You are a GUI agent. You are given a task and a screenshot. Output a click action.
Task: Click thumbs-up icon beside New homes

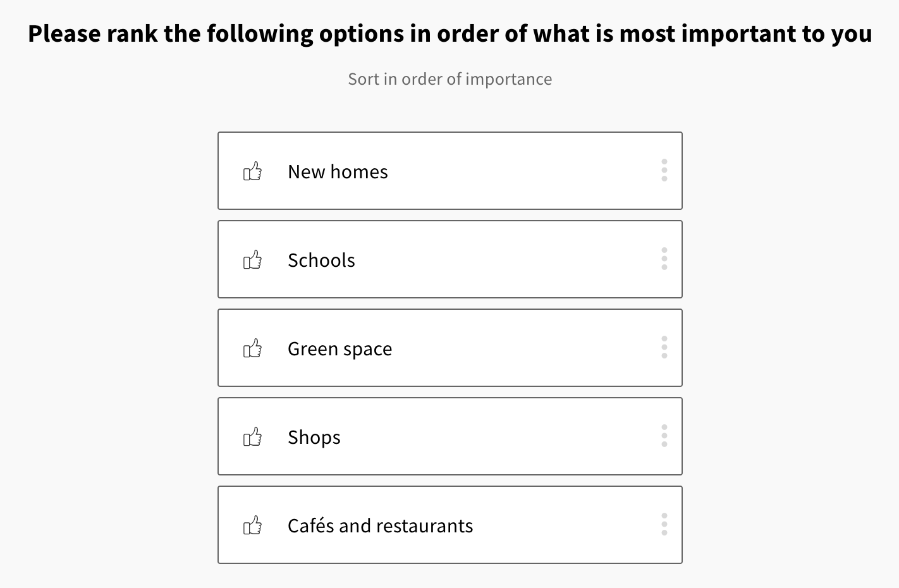253,171
